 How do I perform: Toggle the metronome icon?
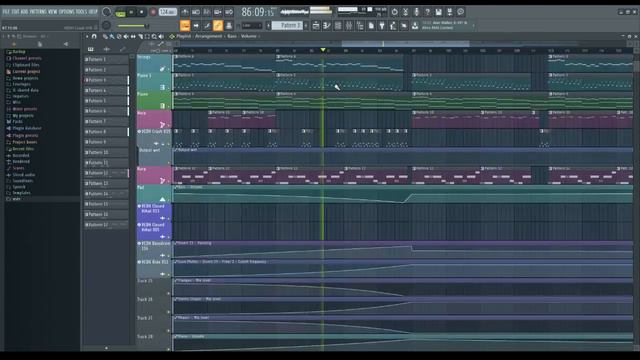pyautogui.click(x=185, y=12)
